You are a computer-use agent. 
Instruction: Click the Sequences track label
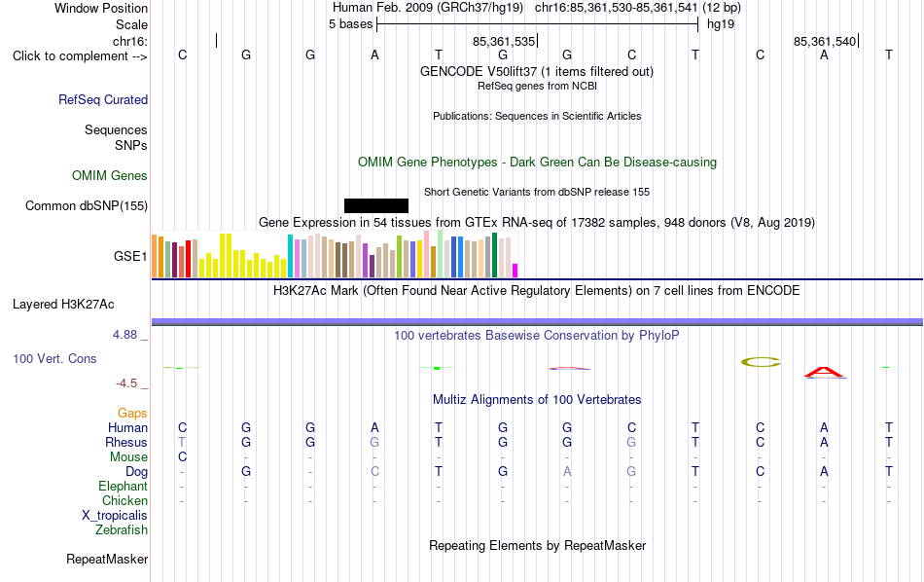pyautogui.click(x=116, y=129)
